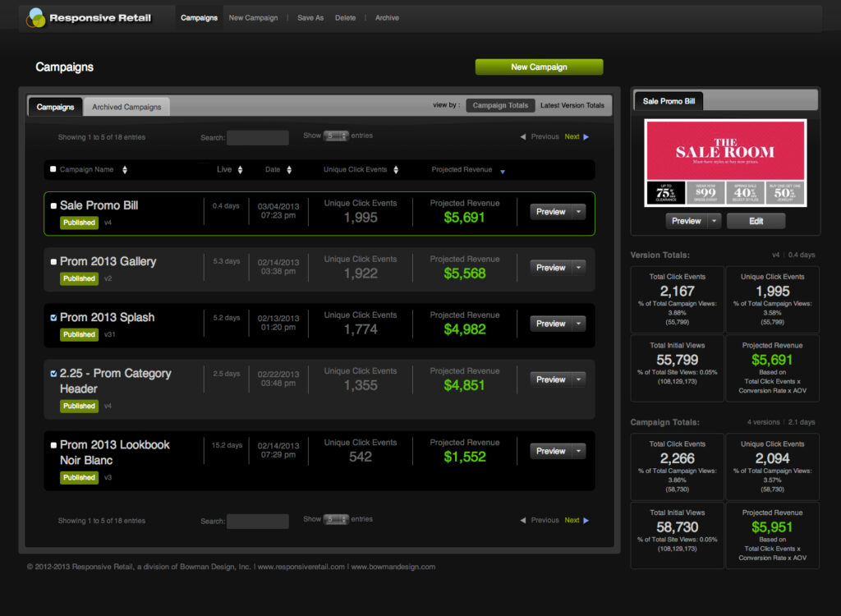Choose Save As in top navigation
Viewport: 841px width, 616px height.
(x=310, y=18)
